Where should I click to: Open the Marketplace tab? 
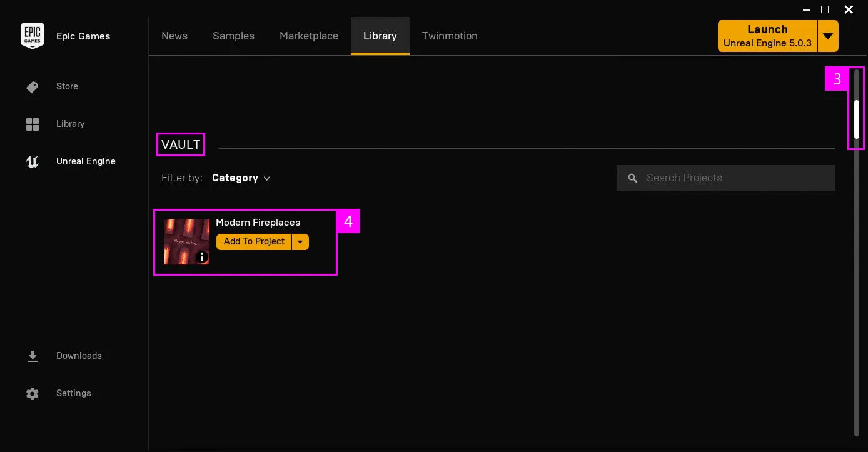pyautogui.click(x=309, y=36)
